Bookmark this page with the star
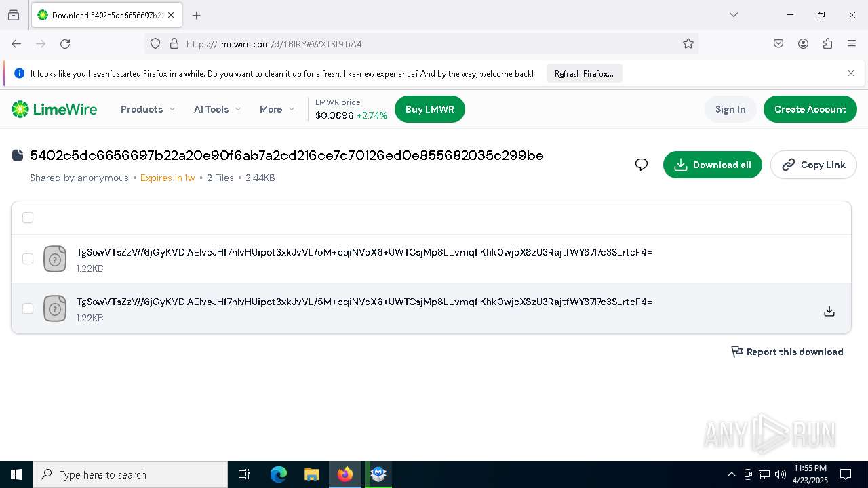Image resolution: width=868 pixels, height=488 pixels. point(688,43)
